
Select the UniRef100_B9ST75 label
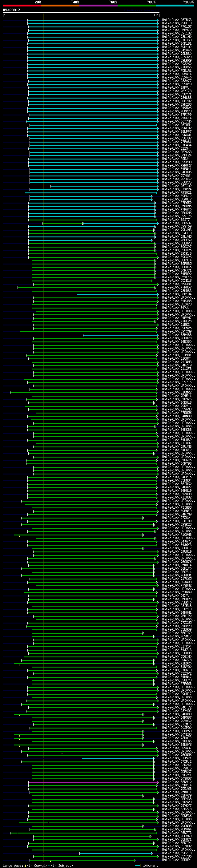(177, 216)
